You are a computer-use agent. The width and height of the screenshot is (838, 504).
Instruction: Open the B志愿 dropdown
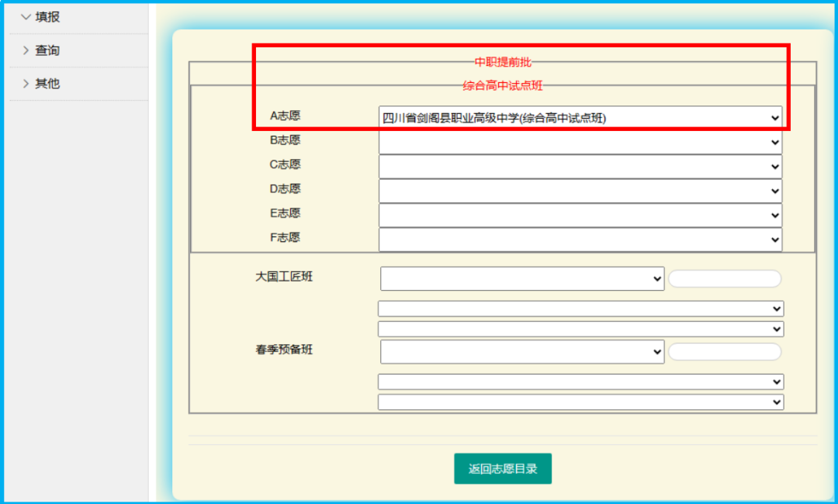[580, 143]
